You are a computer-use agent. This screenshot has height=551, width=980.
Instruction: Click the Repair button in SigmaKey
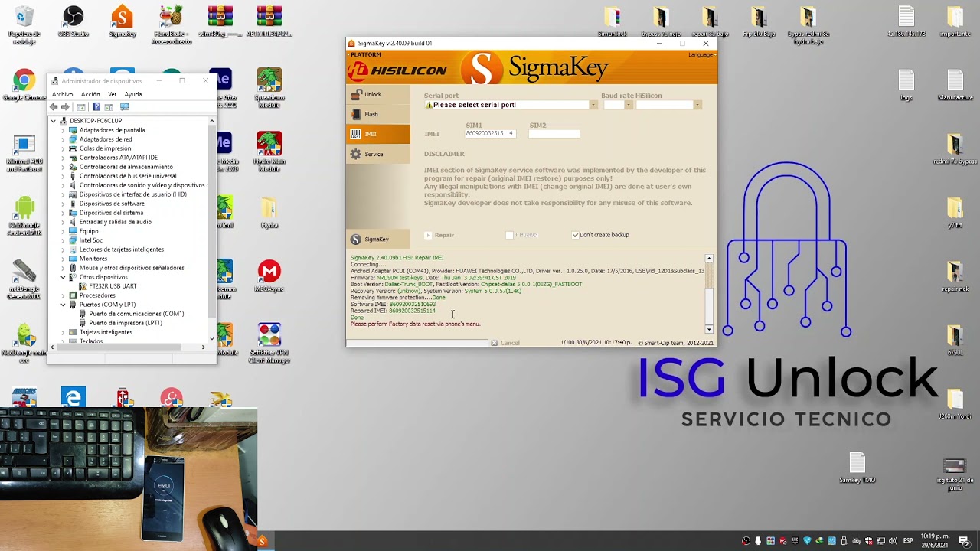(x=439, y=235)
